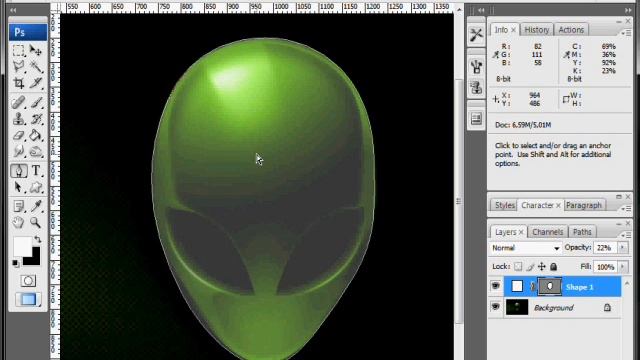Image resolution: width=640 pixels, height=360 pixels.
Task: Open the foreground color swatch
Action: pyautogui.click(x=22, y=247)
